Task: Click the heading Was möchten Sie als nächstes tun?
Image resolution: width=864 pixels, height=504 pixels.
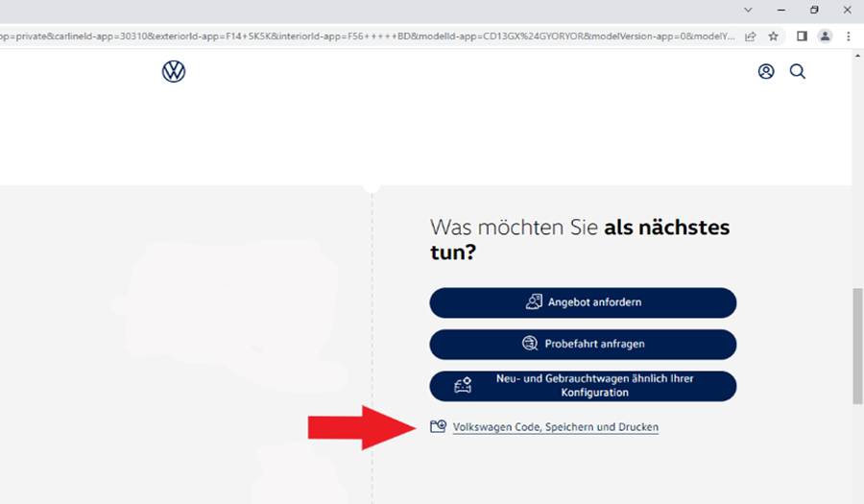Action: [x=580, y=239]
